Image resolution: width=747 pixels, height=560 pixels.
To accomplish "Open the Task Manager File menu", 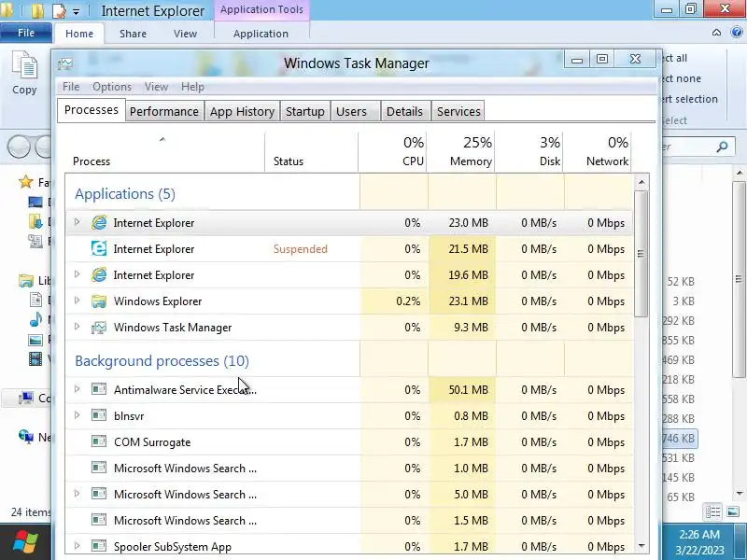I will [71, 87].
